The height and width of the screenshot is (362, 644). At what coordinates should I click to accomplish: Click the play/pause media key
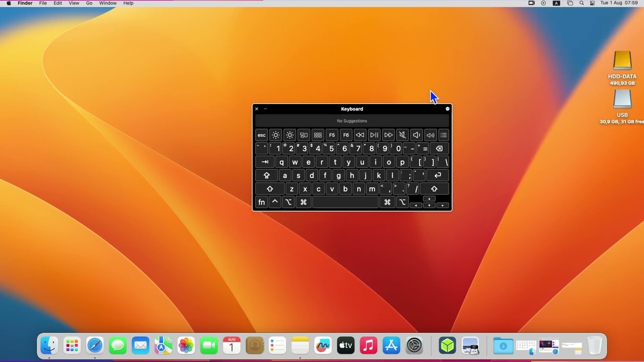click(x=374, y=135)
